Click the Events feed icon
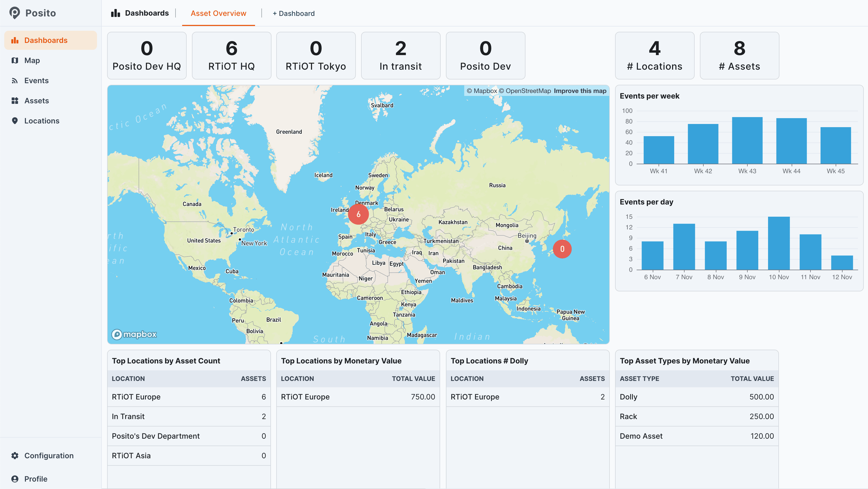868x489 pixels. coord(15,81)
